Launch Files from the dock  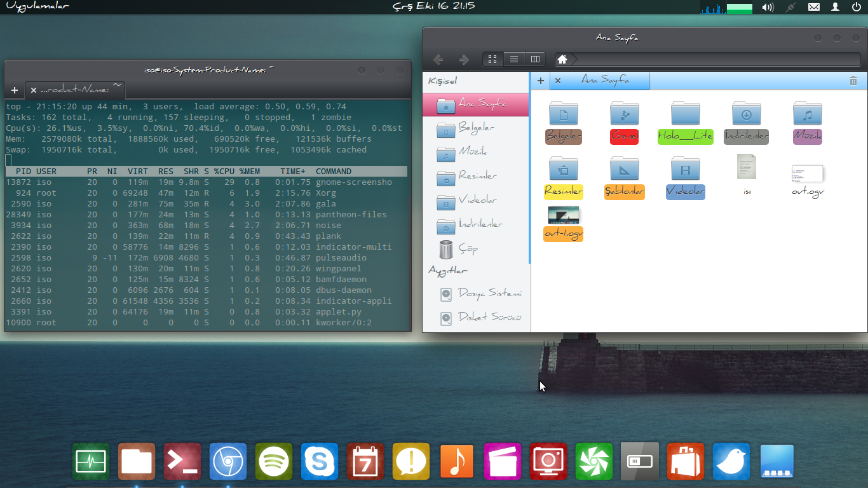[137, 461]
